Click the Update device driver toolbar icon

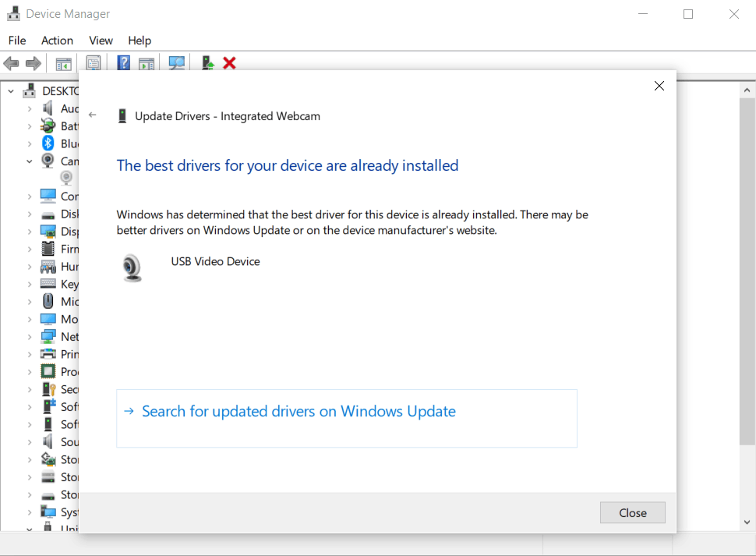(x=207, y=63)
